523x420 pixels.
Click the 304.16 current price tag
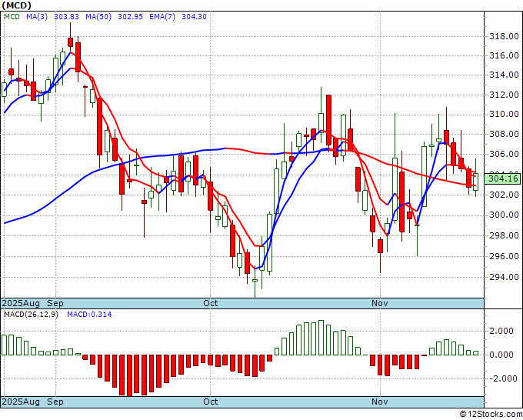click(x=503, y=178)
